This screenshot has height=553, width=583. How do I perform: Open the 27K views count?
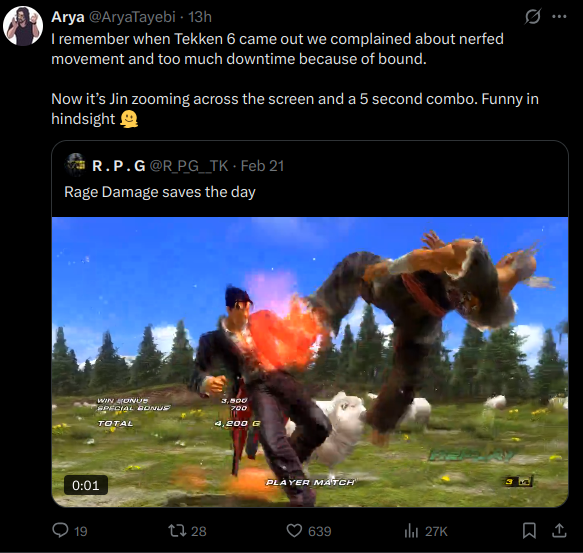(x=436, y=531)
